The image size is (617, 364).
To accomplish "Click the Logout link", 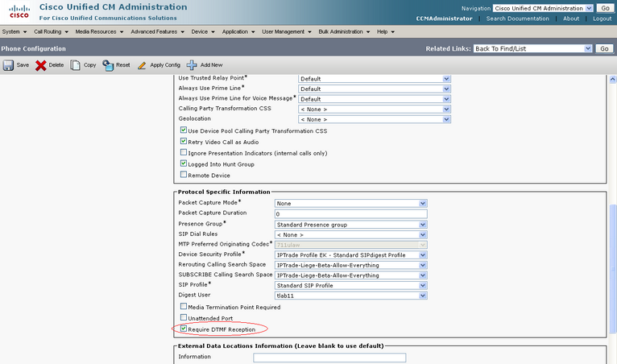I will point(602,19).
